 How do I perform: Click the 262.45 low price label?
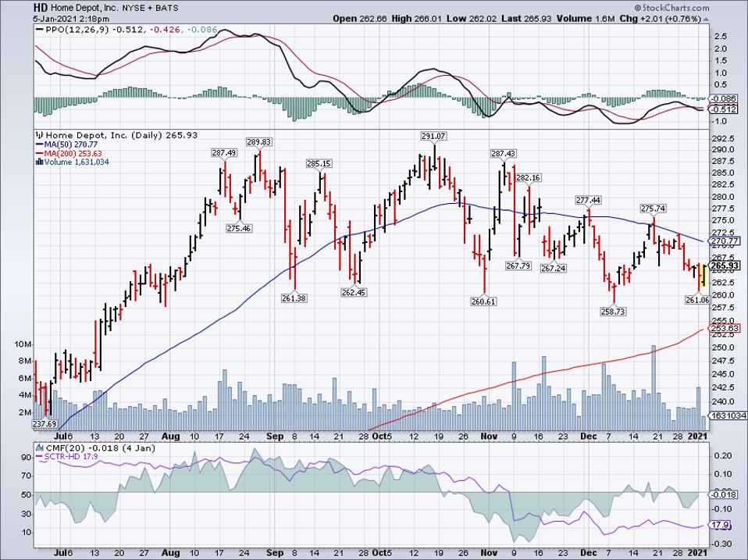click(x=354, y=292)
